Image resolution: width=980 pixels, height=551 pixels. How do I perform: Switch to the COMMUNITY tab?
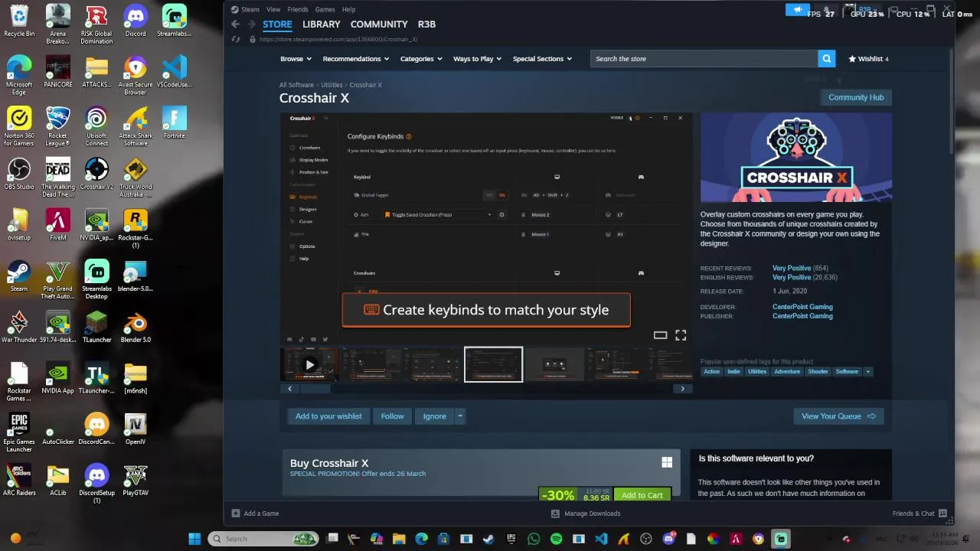379,24
